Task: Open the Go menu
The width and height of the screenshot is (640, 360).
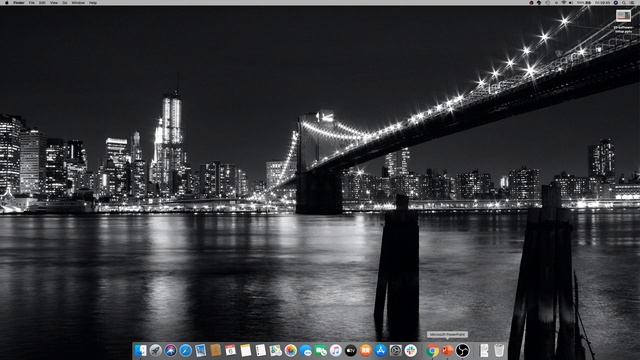Action: point(65,2)
